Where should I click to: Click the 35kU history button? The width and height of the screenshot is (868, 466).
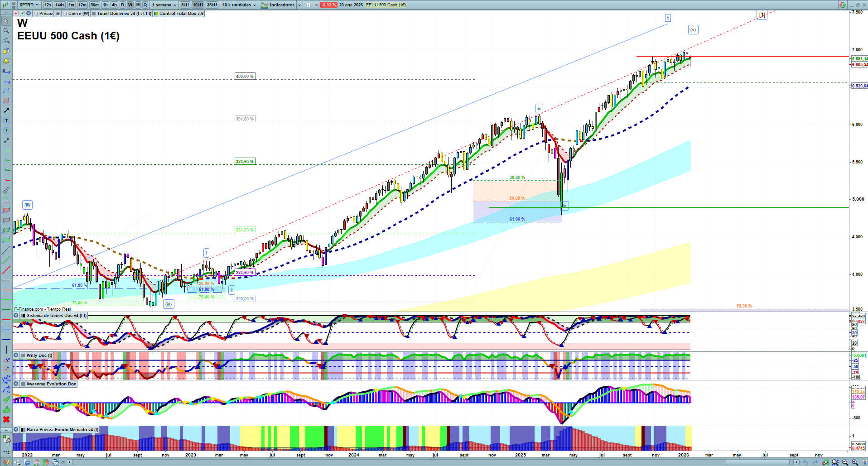[212, 5]
